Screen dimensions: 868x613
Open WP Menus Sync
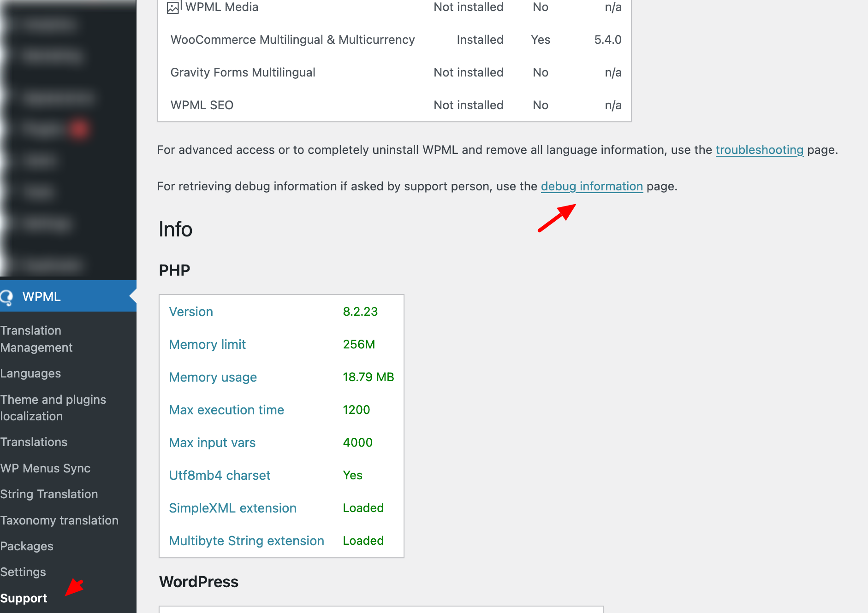coord(45,468)
